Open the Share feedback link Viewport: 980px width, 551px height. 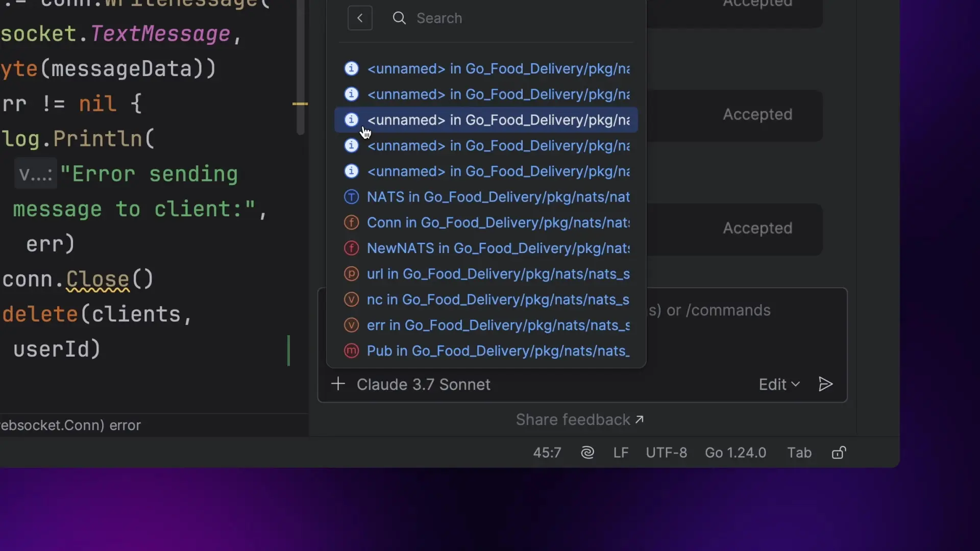[x=579, y=419]
